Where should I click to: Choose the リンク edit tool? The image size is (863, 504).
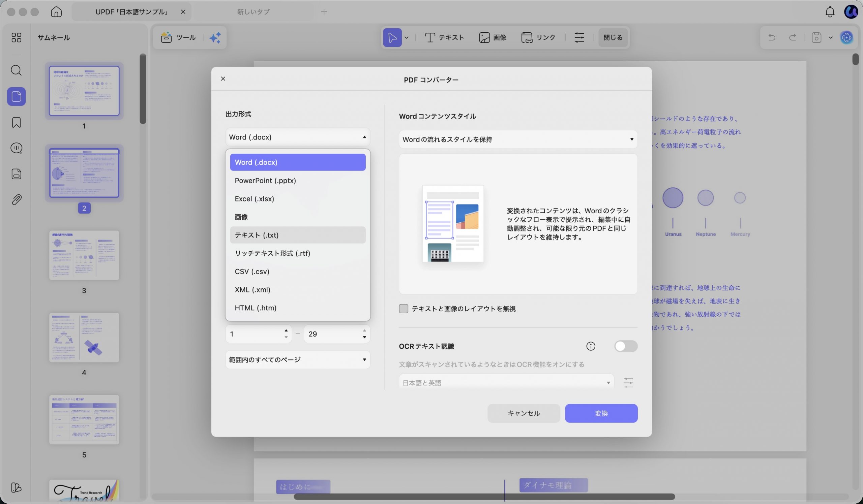(538, 37)
